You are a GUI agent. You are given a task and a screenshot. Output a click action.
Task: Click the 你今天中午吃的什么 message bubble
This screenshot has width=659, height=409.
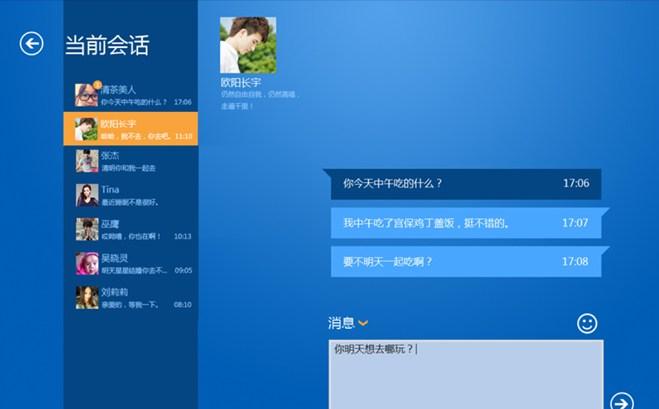coord(464,184)
